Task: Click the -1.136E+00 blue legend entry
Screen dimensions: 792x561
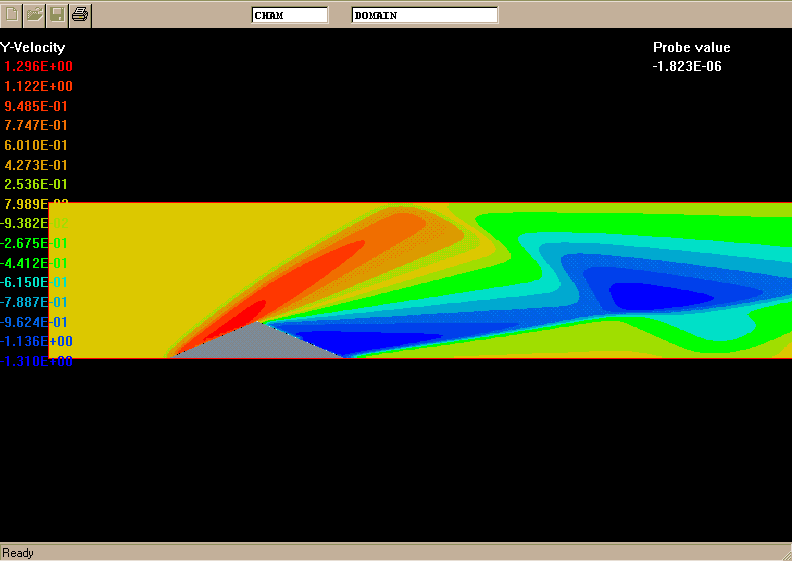Action: pyautogui.click(x=36, y=342)
